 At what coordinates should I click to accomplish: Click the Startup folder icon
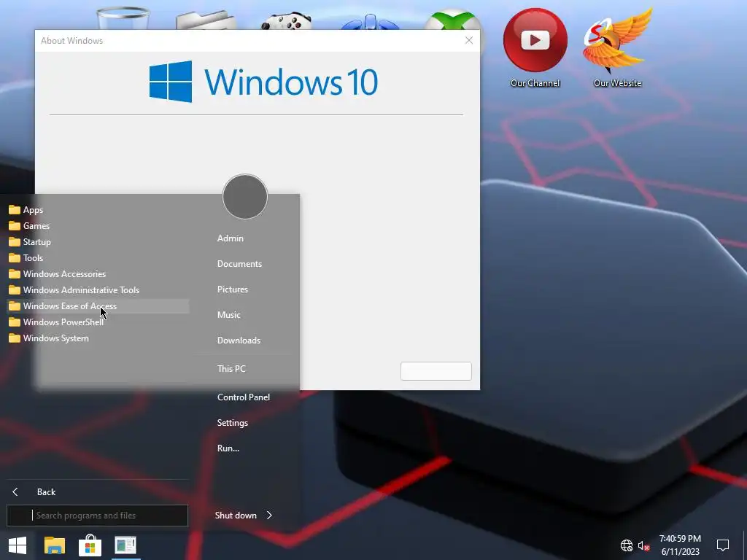click(x=15, y=242)
